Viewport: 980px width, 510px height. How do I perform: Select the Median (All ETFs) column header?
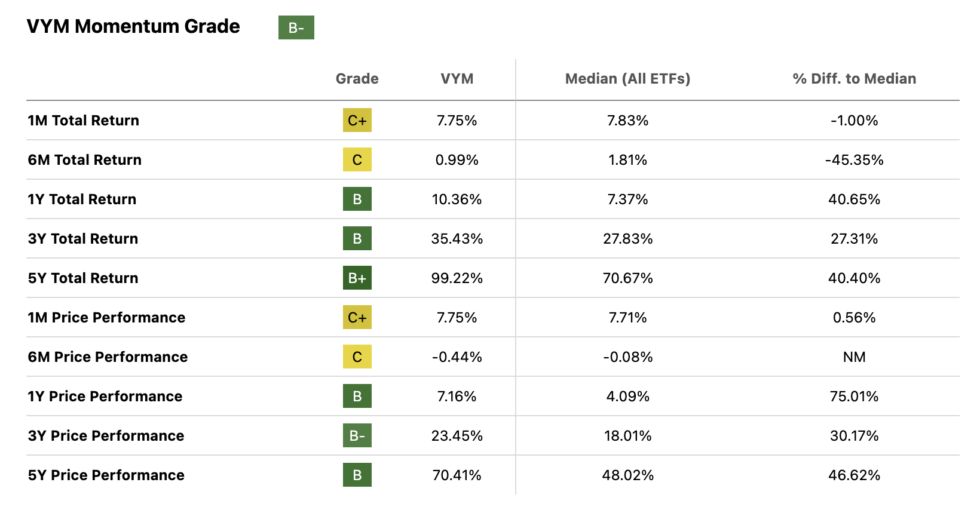627,79
